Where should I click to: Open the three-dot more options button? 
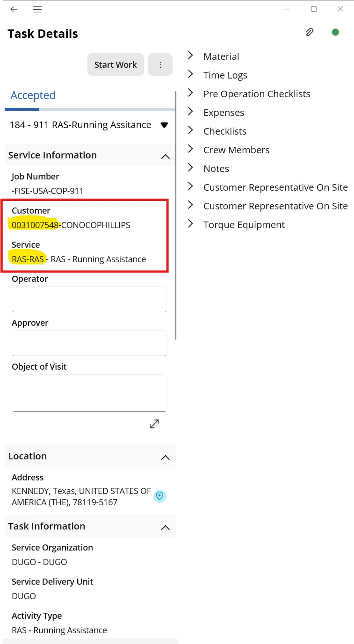click(x=160, y=64)
